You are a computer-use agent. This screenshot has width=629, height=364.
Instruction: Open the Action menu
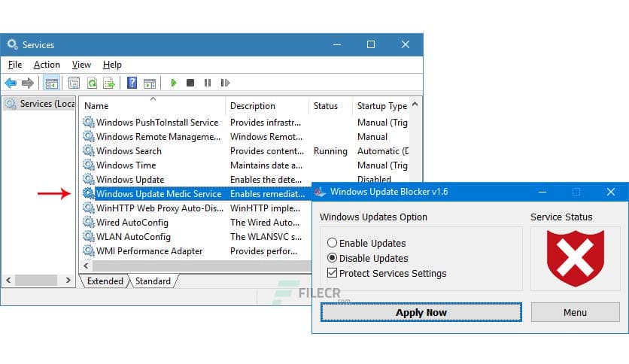(x=47, y=65)
